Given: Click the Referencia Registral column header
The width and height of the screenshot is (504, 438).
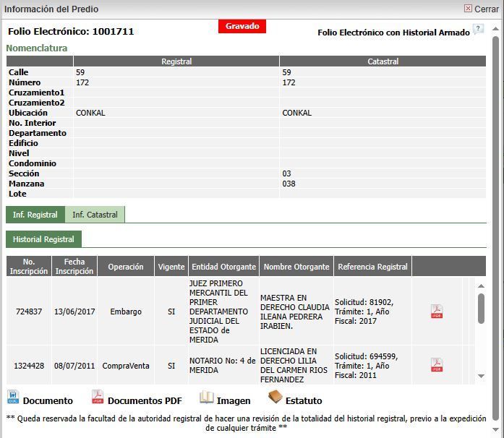Looking at the screenshot, I should coord(372,267).
